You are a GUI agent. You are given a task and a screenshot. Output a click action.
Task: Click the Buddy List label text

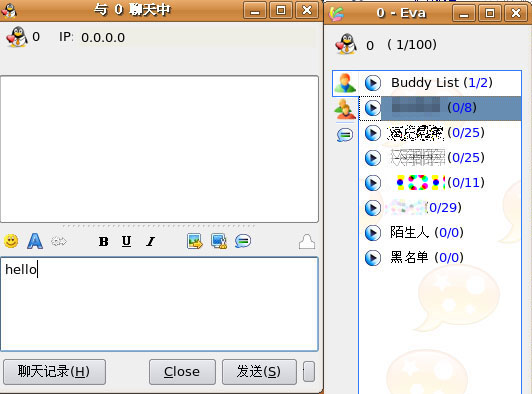[x=425, y=83]
